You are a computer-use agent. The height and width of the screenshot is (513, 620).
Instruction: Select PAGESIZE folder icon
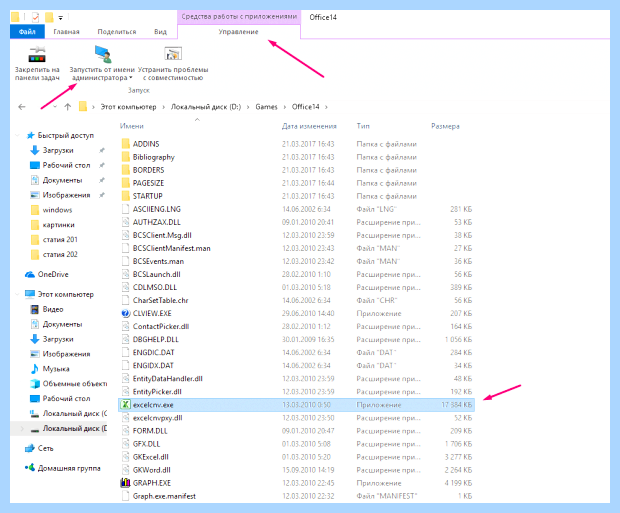click(125, 183)
